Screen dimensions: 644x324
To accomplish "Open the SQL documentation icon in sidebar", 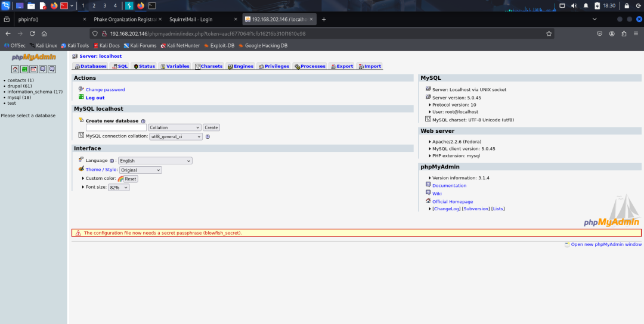I will 52,69.
